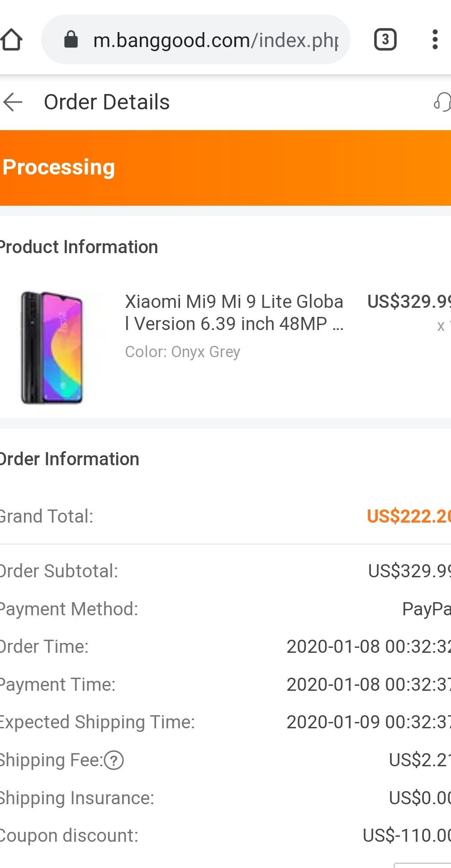Tap the Coupon discount amount
Viewport: 451px width, 868px height.
(x=406, y=835)
